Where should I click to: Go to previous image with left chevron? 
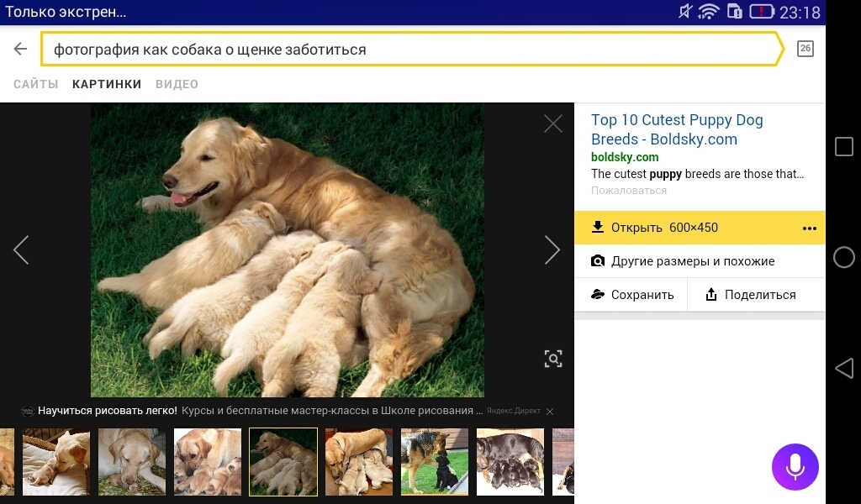click(21, 249)
